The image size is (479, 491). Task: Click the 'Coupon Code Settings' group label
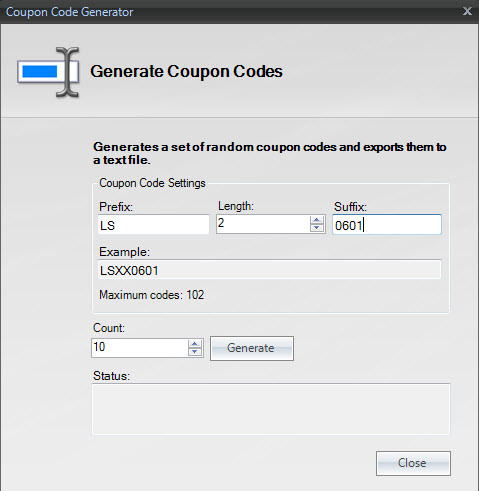coord(152,183)
